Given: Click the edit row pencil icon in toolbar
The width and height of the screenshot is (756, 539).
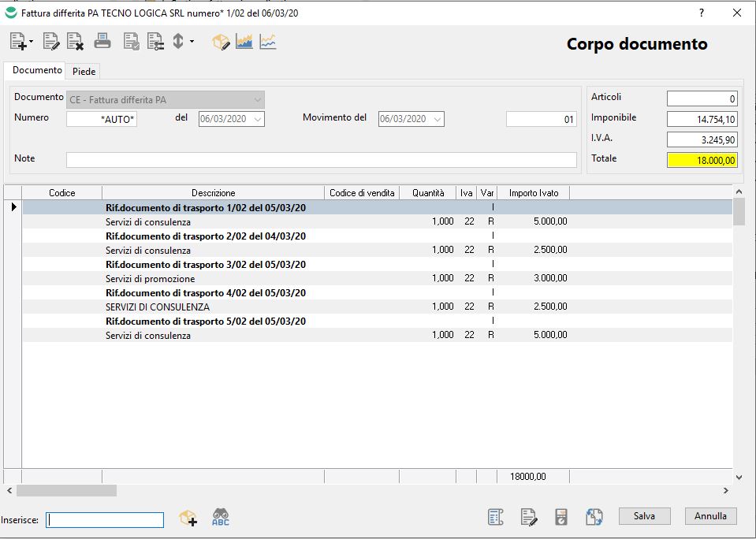Looking at the screenshot, I should coord(51,42).
